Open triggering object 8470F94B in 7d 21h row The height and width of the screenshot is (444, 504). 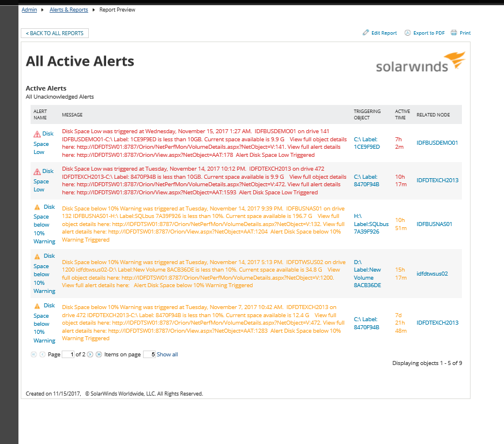tap(366, 323)
